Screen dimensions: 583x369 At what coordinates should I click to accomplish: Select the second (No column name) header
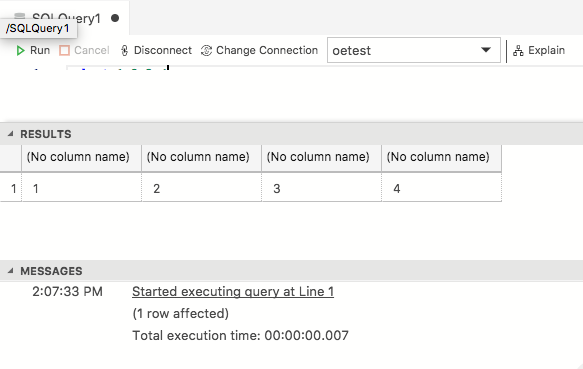tap(202, 158)
